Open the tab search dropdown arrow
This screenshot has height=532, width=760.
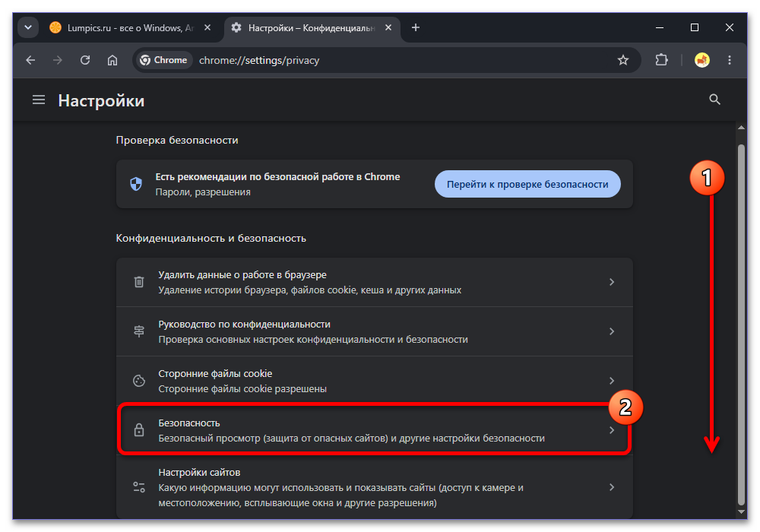coord(28,27)
